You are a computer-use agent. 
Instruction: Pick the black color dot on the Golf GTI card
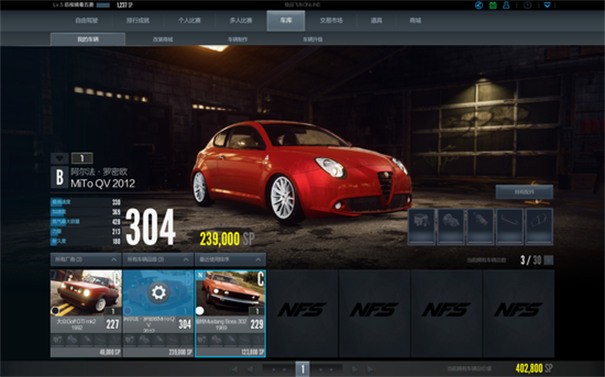click(56, 310)
